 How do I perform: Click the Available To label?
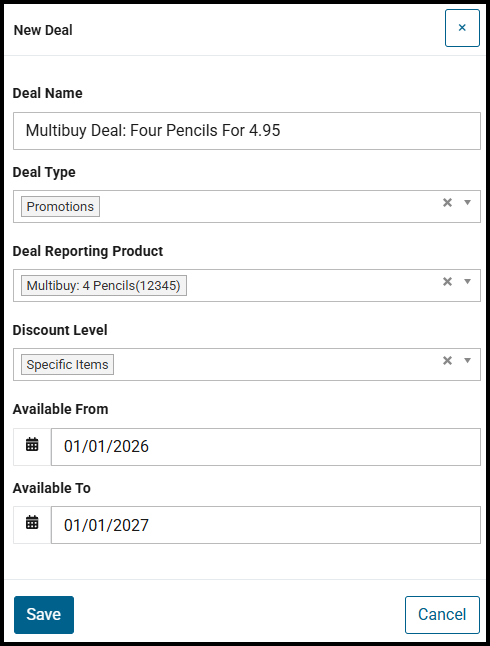tap(52, 488)
